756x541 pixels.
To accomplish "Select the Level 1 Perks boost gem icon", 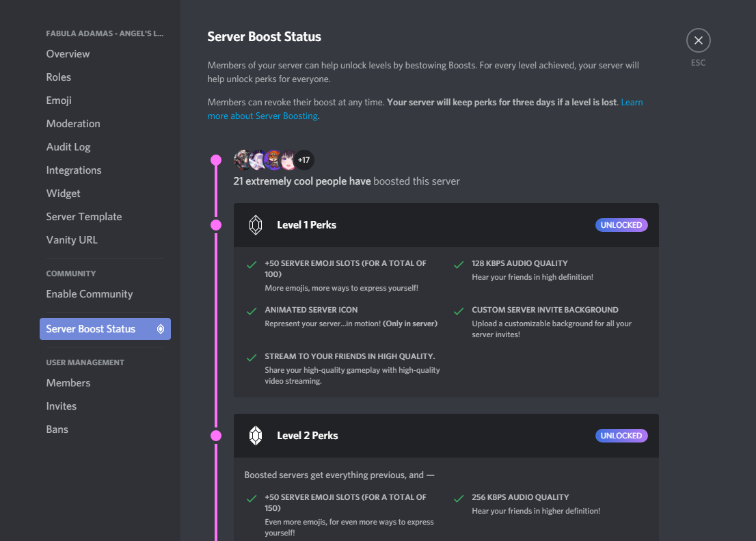I will [x=256, y=224].
